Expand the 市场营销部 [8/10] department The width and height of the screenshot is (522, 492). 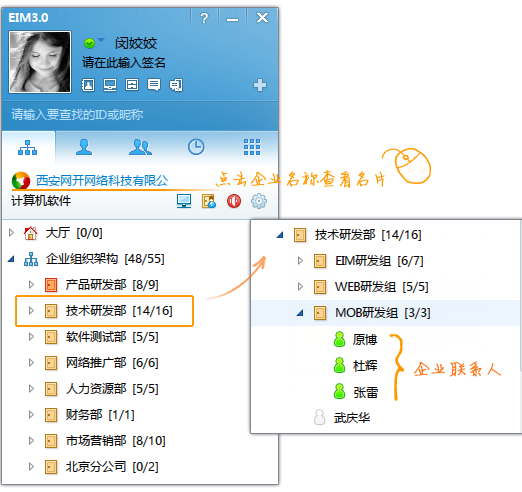[31, 441]
